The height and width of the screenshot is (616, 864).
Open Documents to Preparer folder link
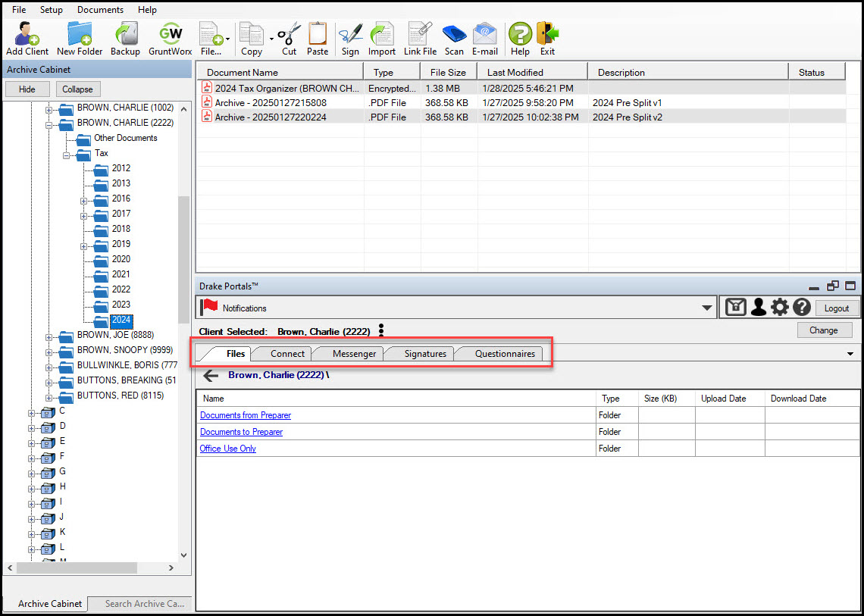(x=241, y=431)
